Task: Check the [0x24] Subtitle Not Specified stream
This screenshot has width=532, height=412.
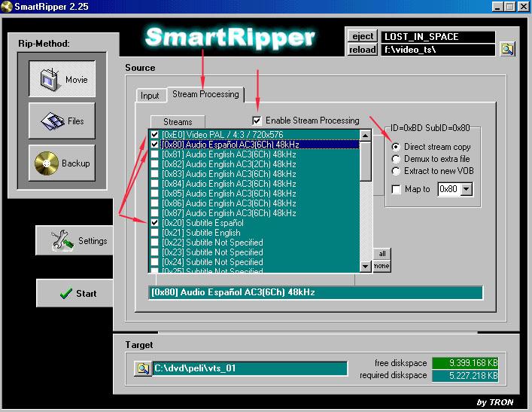Action: 155,262
